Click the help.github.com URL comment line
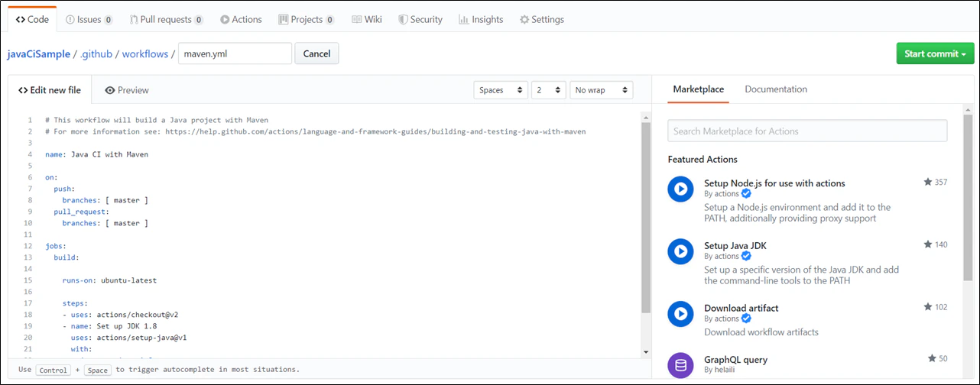The height and width of the screenshot is (385, 980). (x=316, y=131)
